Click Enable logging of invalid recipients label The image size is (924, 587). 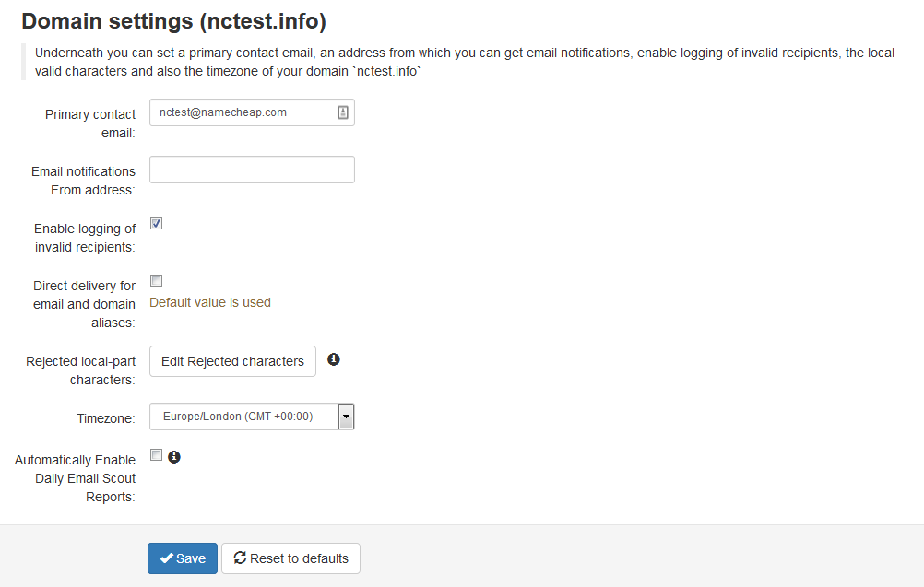tap(85, 238)
